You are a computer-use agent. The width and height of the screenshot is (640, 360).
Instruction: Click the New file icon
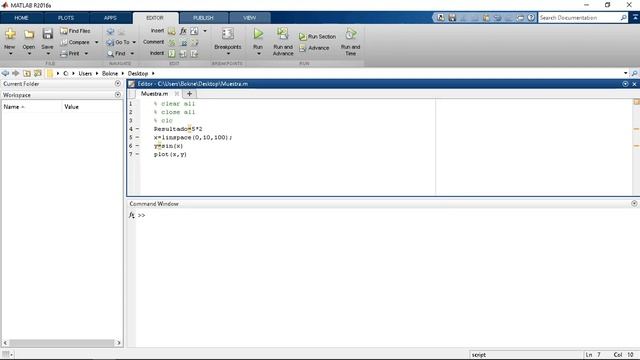pos(10,34)
